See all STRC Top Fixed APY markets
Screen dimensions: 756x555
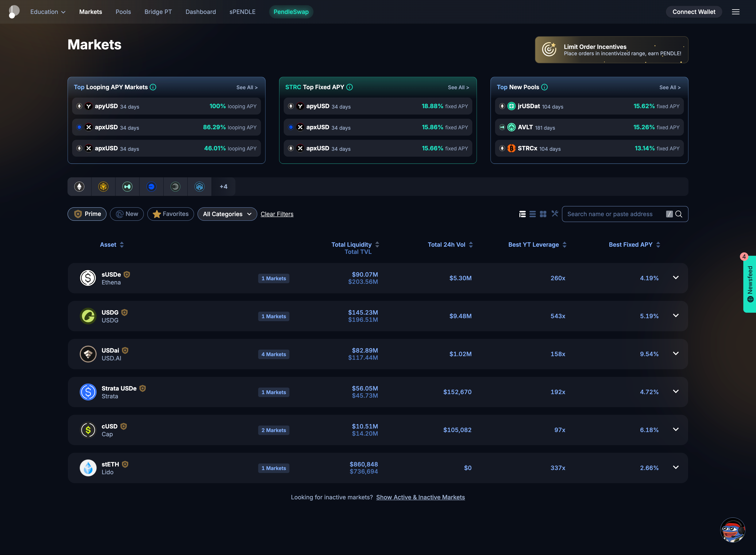click(x=458, y=87)
